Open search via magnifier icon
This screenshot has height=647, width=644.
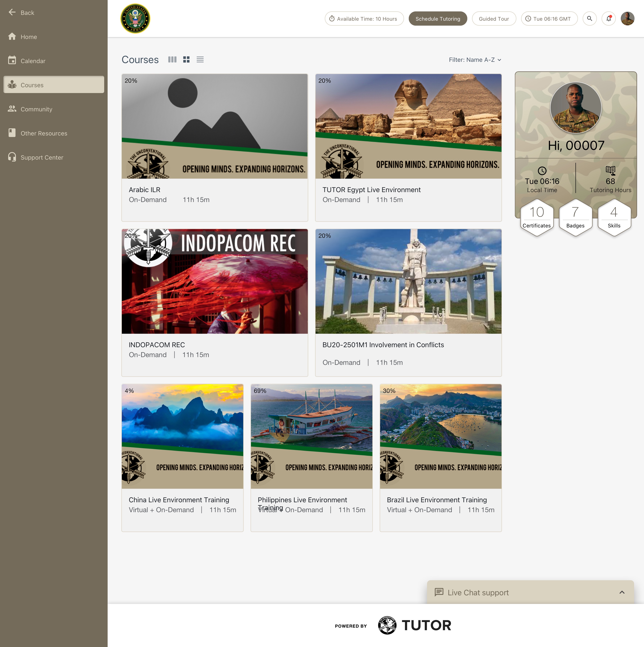tap(590, 19)
